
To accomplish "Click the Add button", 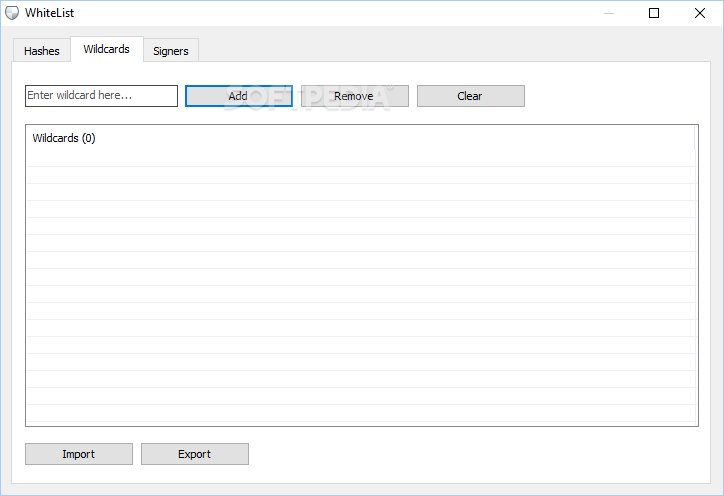I will [x=239, y=96].
